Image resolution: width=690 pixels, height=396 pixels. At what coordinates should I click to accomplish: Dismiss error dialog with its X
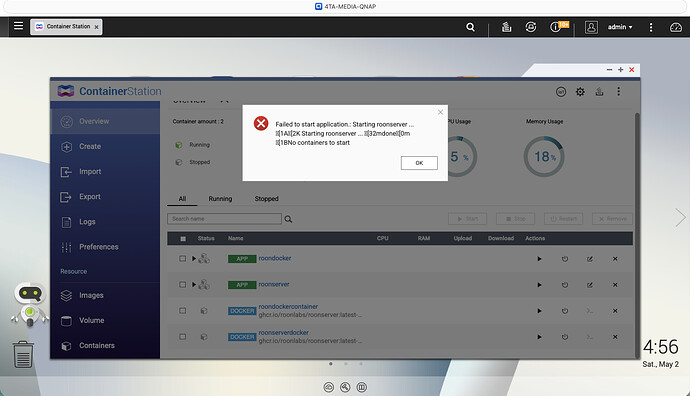pyautogui.click(x=440, y=112)
